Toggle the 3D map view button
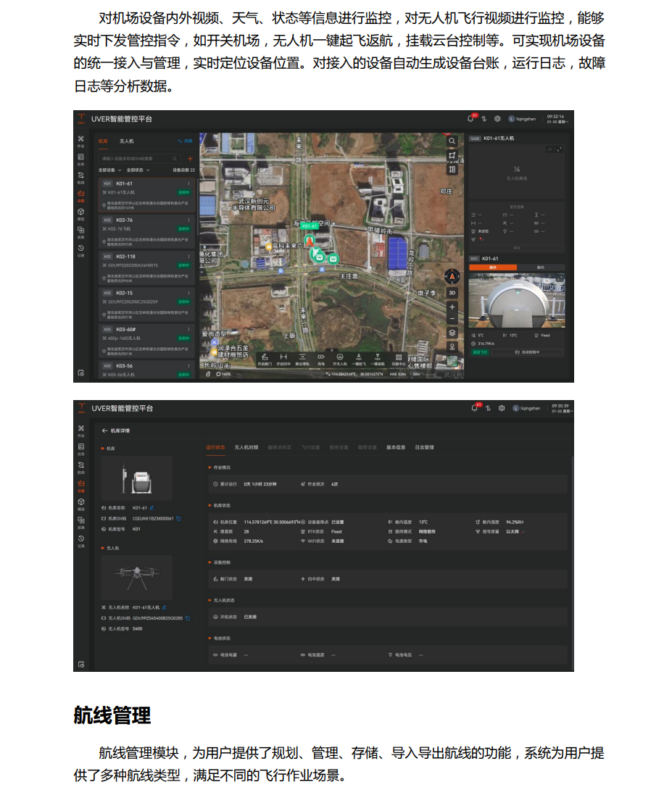Viewport: 672px width, 811px height. [x=452, y=293]
